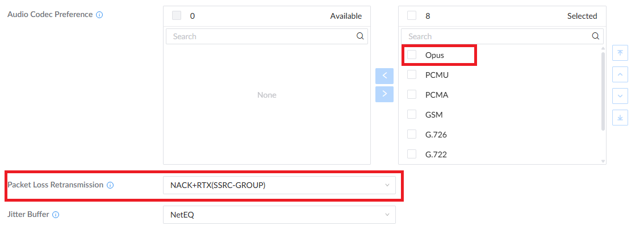Move selected codec to the bottom

[x=620, y=118]
